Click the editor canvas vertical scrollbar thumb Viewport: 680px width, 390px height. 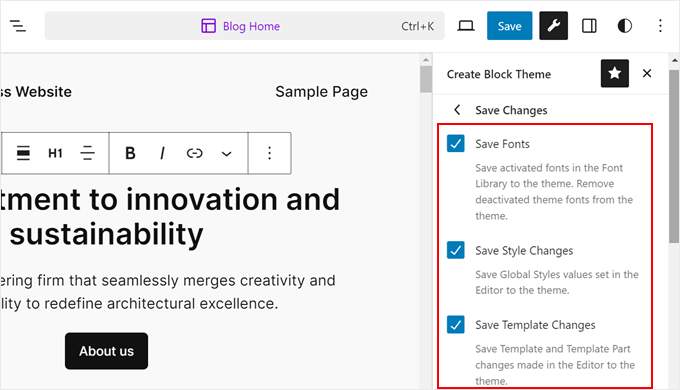pos(426,79)
